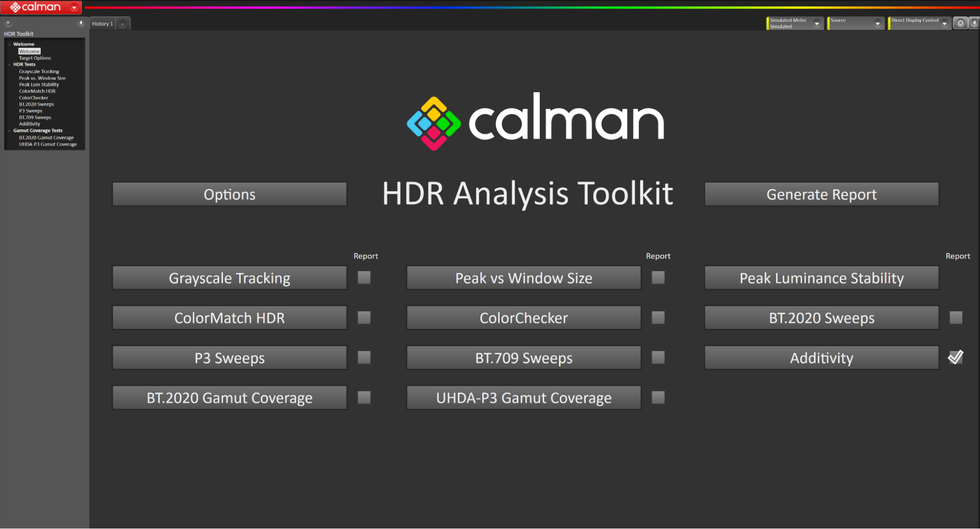Open the large BT.2020 Sweeps button
Image resolution: width=980 pixels, height=529 pixels.
[x=822, y=318]
